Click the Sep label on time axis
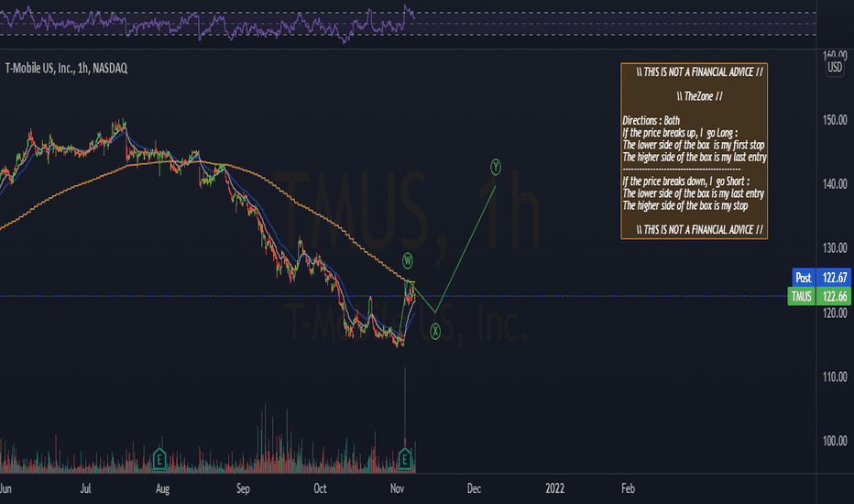 (x=243, y=488)
